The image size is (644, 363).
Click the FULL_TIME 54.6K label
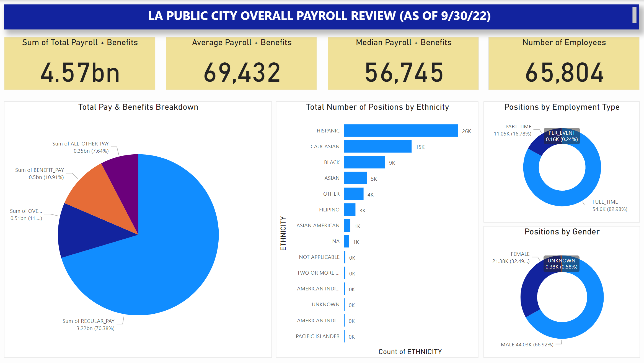pos(610,205)
